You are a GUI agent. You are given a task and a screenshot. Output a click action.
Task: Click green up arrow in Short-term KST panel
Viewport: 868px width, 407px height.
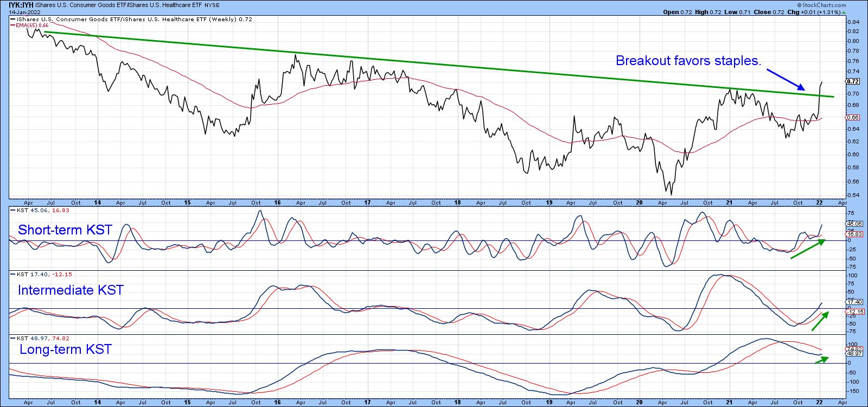coord(807,249)
